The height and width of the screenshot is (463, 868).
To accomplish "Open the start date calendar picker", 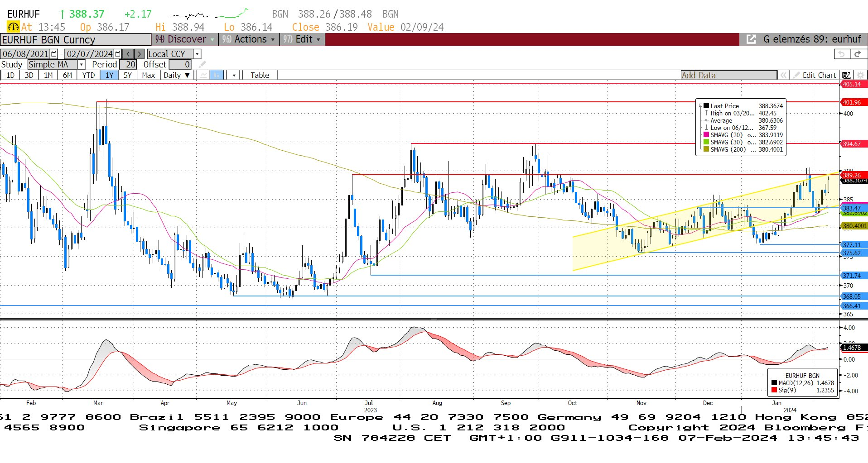I will [x=54, y=54].
